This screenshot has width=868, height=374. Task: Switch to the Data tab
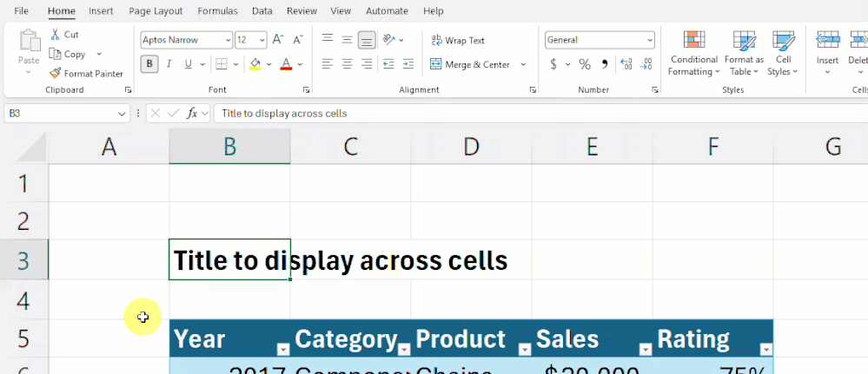262,10
